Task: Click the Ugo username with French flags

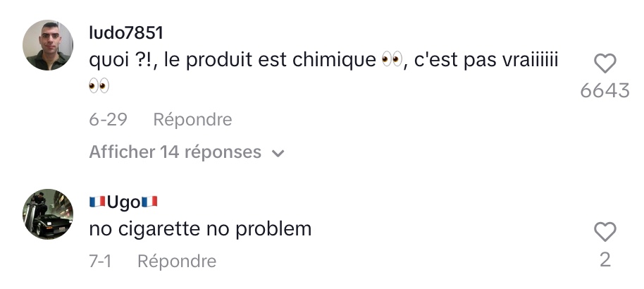Action: coord(123,202)
